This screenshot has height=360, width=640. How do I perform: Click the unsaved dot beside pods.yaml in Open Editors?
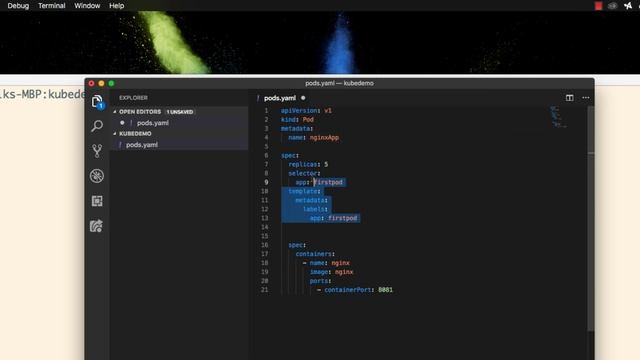pos(122,122)
